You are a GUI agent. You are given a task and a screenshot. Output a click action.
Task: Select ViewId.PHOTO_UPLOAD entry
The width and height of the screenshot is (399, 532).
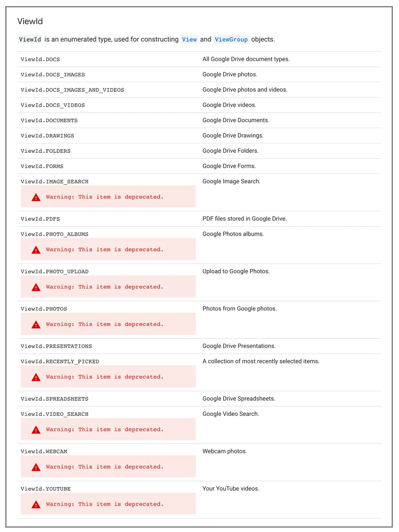(x=55, y=272)
